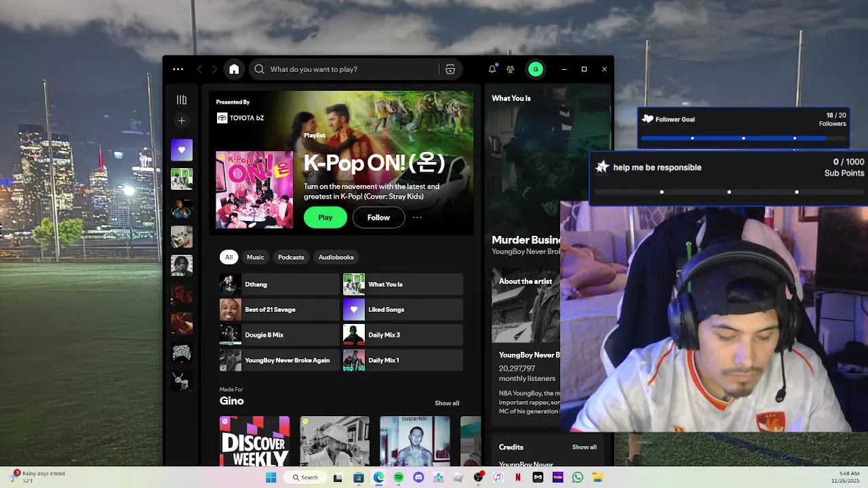Open the What You Is tile
The image size is (868, 488).
(x=403, y=285)
